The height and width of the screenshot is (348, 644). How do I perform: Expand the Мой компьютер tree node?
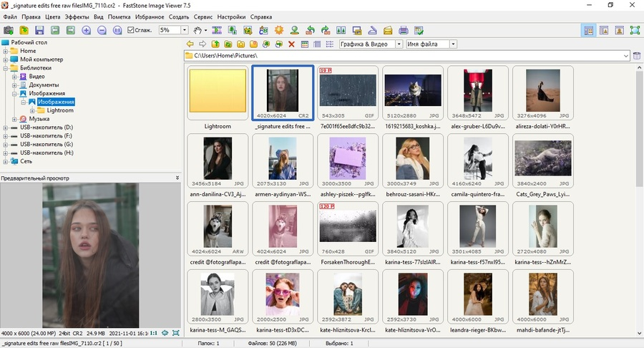click(5, 59)
